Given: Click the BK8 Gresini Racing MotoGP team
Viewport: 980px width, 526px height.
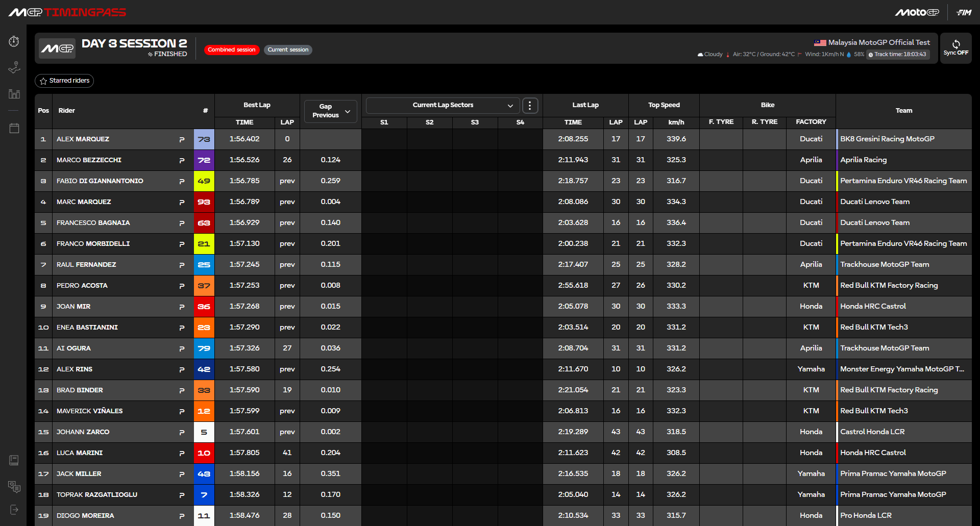Looking at the screenshot, I should (887, 139).
